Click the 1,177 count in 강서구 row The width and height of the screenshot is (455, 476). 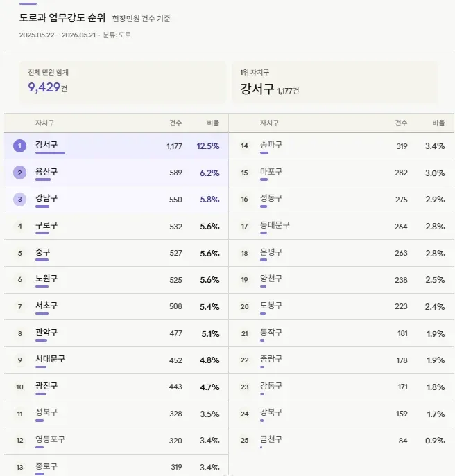[174, 146]
